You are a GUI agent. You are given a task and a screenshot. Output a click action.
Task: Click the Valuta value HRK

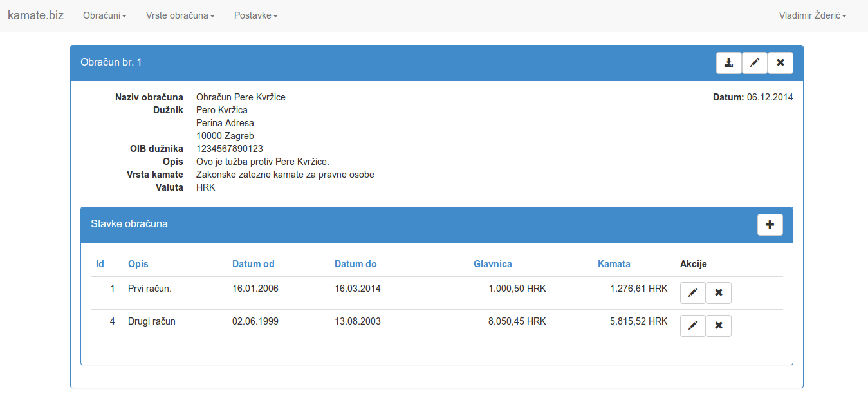coord(206,187)
